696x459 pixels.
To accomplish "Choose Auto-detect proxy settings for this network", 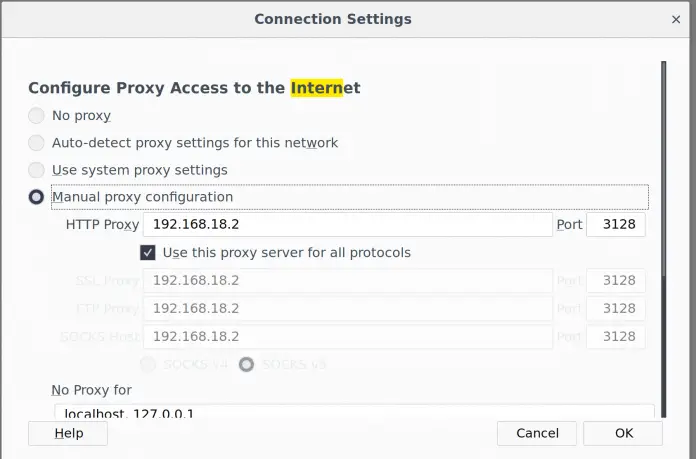I will pos(36,143).
